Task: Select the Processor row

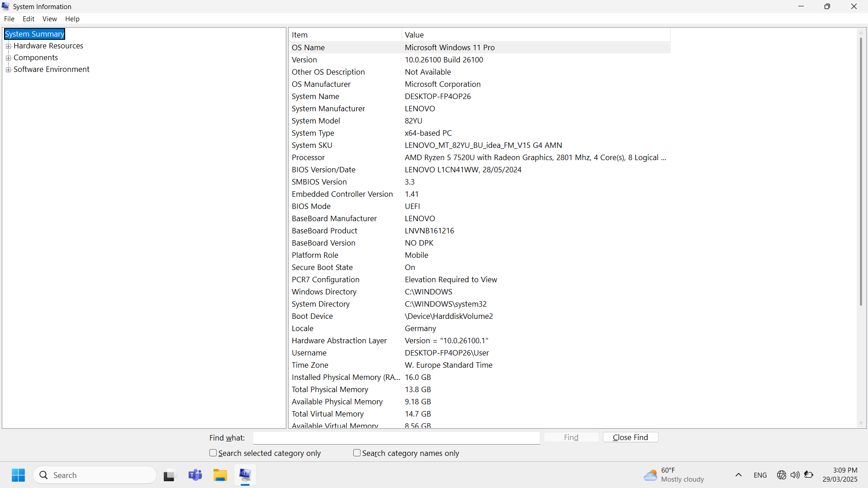Action: click(x=480, y=157)
